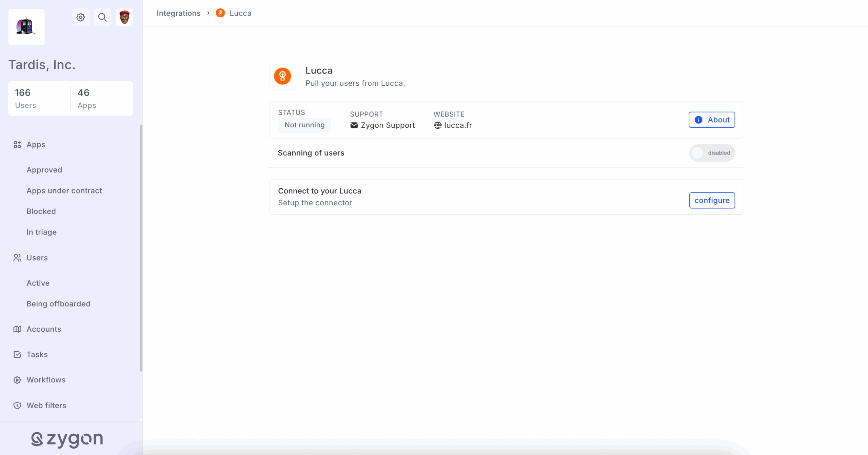Go to Web filters page
Image resolution: width=868 pixels, height=455 pixels.
pyautogui.click(x=46, y=406)
